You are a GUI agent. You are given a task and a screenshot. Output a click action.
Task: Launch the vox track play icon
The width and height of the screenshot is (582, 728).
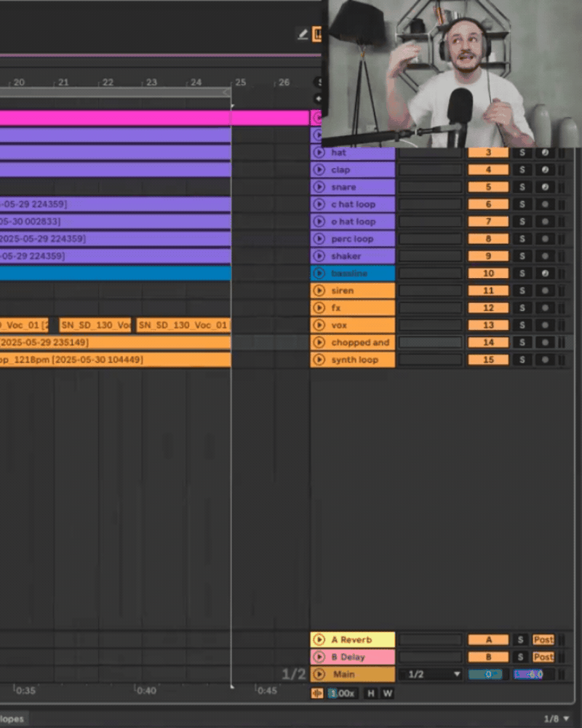[x=319, y=325]
